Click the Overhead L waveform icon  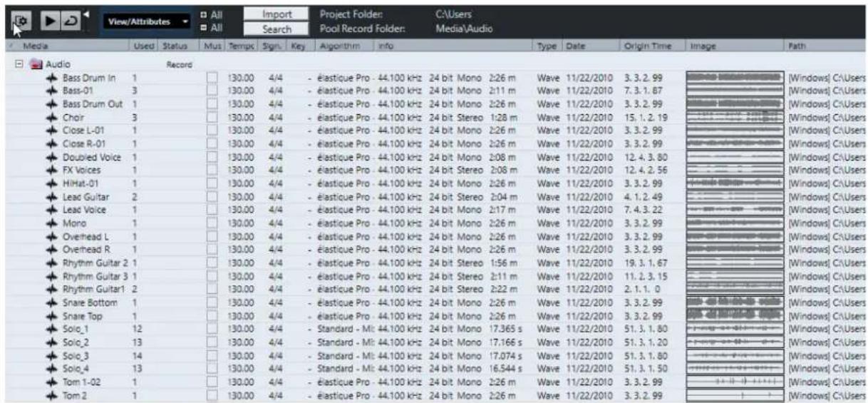click(51, 236)
